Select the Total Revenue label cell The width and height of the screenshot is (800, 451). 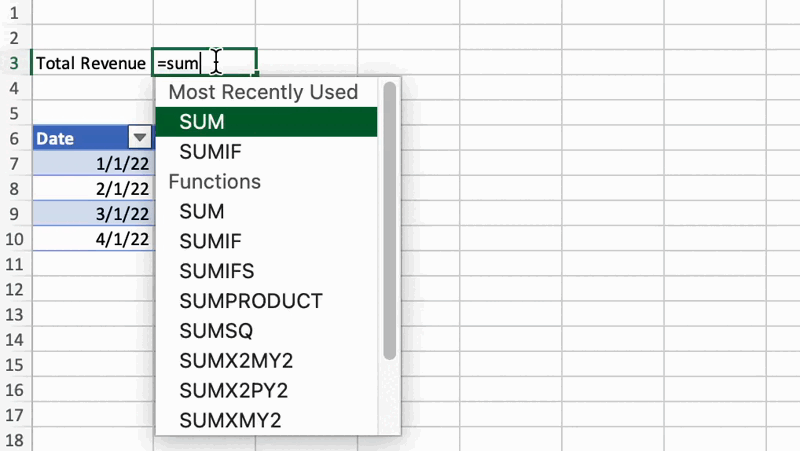(x=91, y=63)
